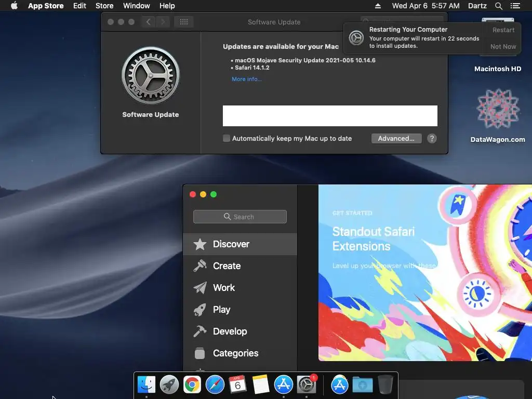Viewport: 532px width, 399px height.
Task: Click the help question mark button
Action: click(x=432, y=138)
